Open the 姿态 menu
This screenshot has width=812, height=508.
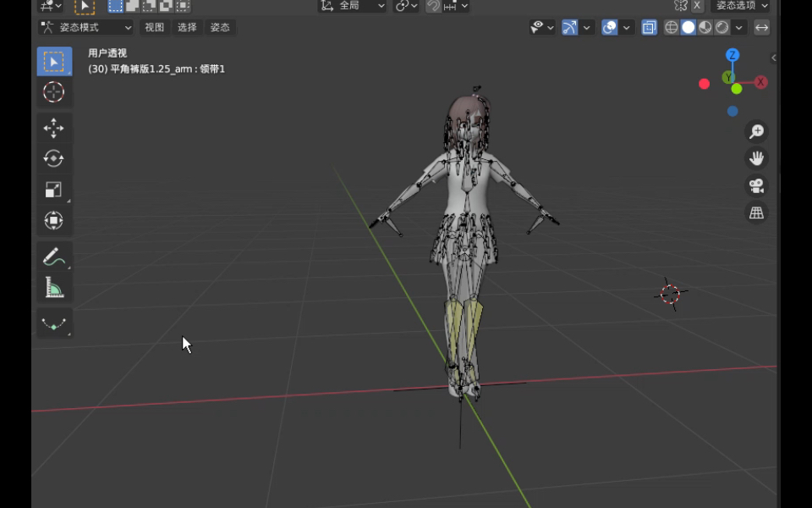click(220, 27)
